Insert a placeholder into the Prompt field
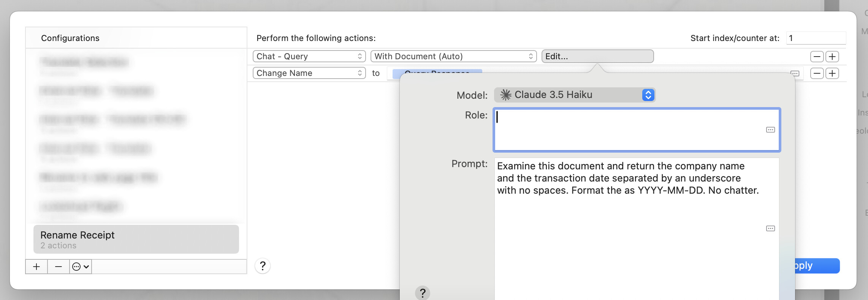Image resolution: width=868 pixels, height=300 pixels. [770, 228]
